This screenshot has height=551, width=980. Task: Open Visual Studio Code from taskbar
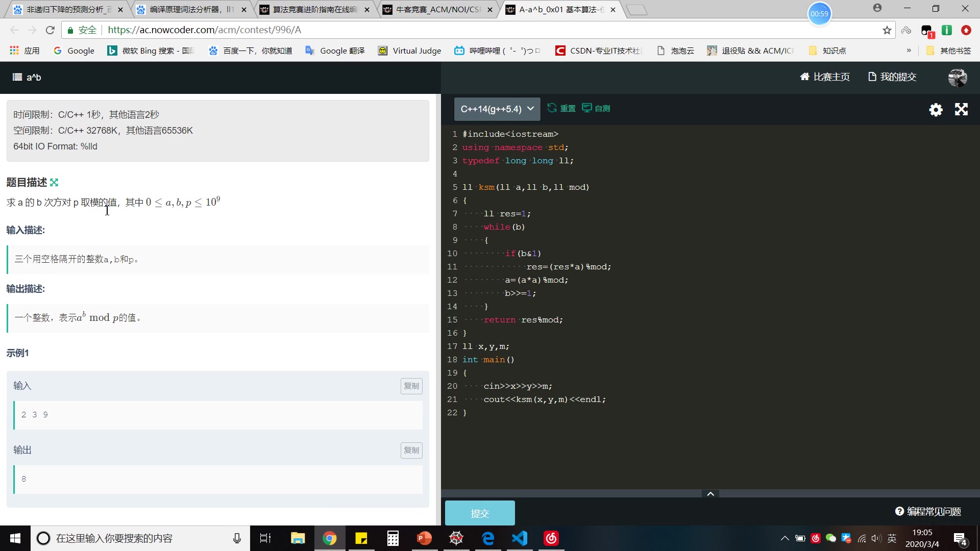520,538
